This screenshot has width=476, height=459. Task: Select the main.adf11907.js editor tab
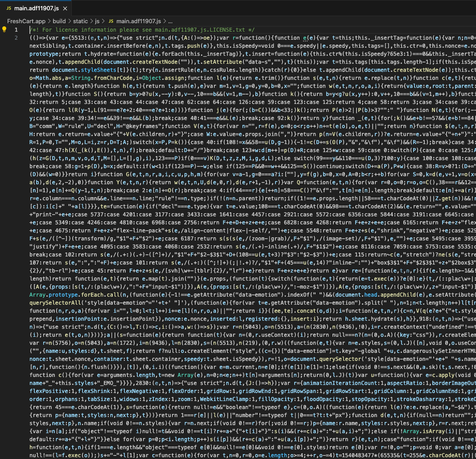(x=36, y=8)
